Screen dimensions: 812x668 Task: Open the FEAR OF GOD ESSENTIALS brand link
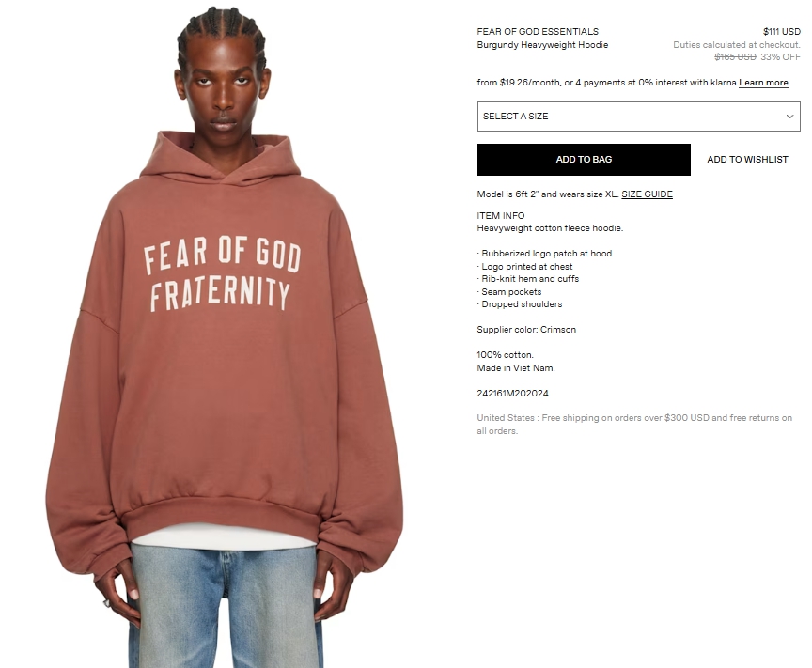pyautogui.click(x=538, y=32)
